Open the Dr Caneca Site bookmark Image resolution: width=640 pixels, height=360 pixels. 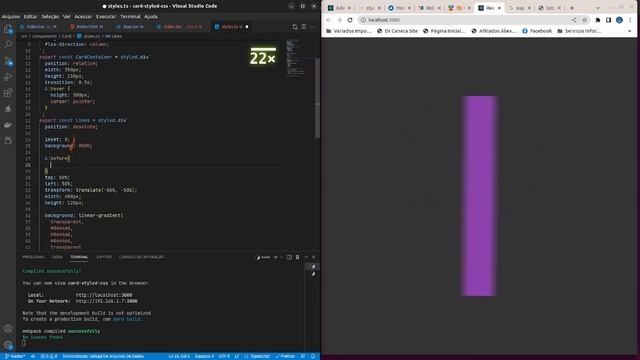(397, 31)
